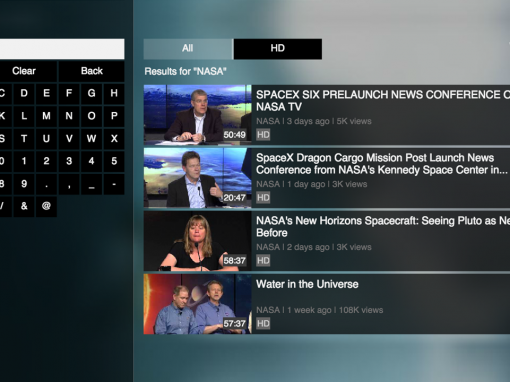The height and width of the screenshot is (382, 510).
Task: Switch to the All results tab
Action: (188, 49)
